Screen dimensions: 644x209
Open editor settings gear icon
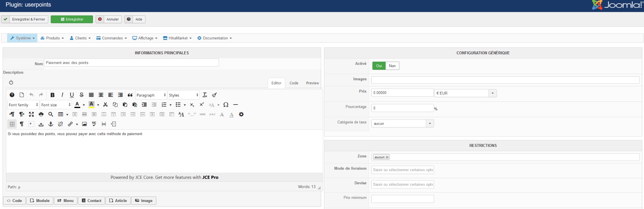(241, 115)
